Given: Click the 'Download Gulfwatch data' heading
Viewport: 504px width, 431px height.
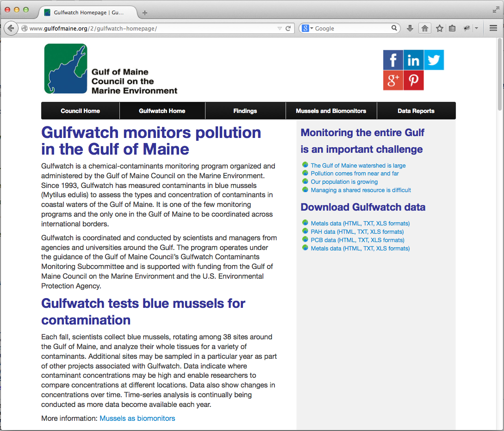Looking at the screenshot, I should pos(363,207).
